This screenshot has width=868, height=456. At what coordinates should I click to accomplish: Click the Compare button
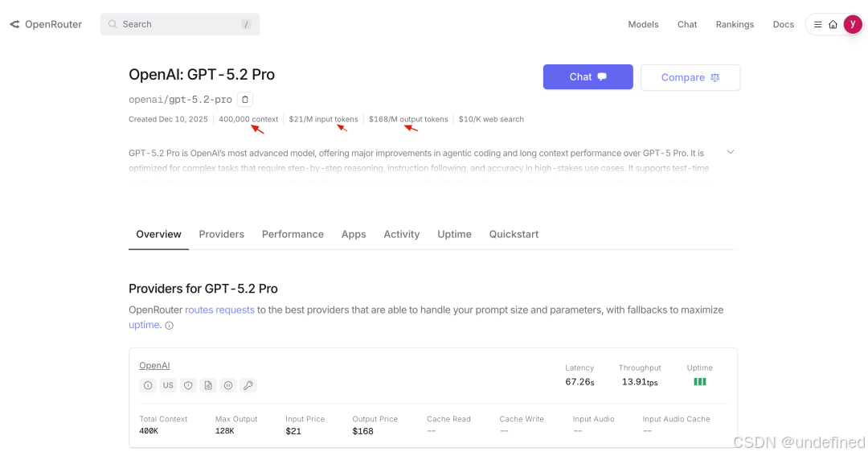tap(690, 77)
